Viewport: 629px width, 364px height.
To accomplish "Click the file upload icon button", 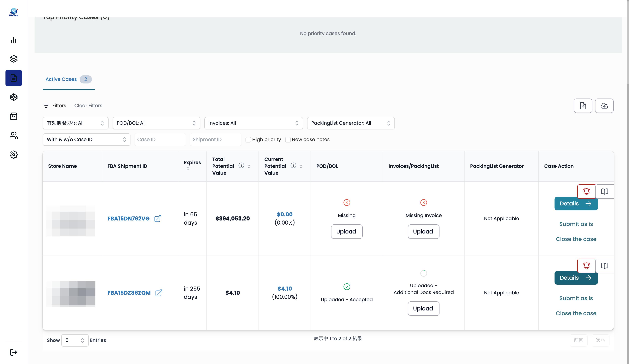I will pyautogui.click(x=583, y=106).
